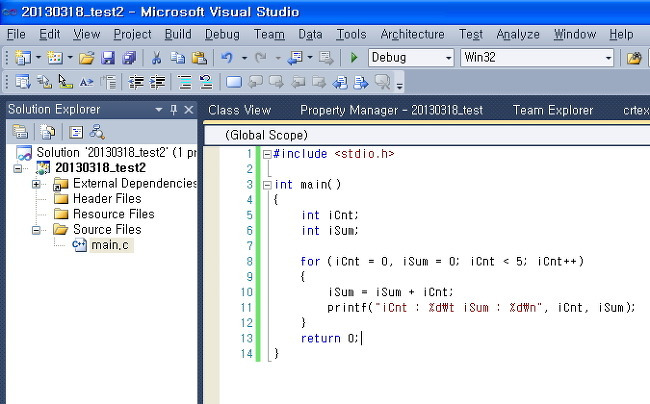Open the (Global Scope) dropdown
This screenshot has width=650, height=404.
pos(427,135)
